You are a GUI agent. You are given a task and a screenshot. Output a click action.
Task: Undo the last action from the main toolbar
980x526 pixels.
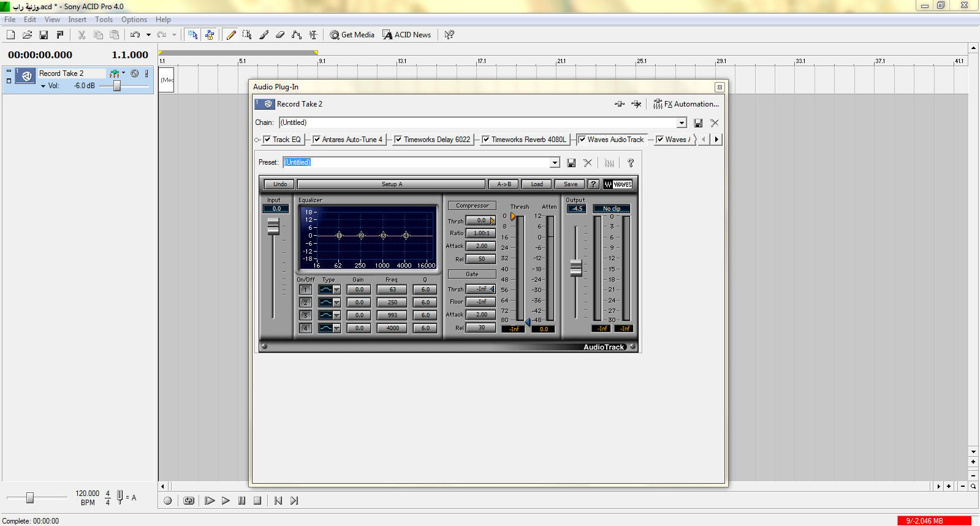[135, 35]
